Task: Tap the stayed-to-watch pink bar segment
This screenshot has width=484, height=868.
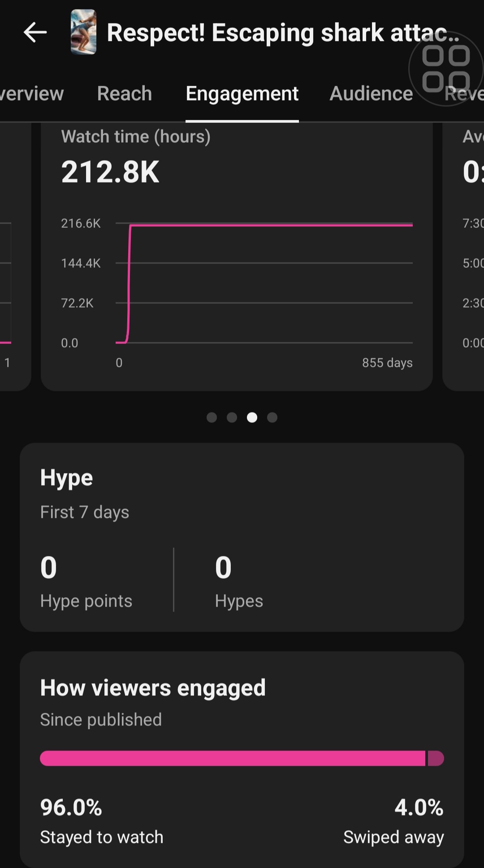Action: click(233, 758)
